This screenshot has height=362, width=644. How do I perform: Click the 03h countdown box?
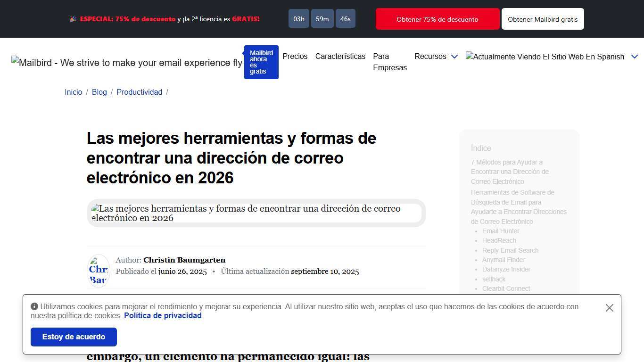(299, 19)
